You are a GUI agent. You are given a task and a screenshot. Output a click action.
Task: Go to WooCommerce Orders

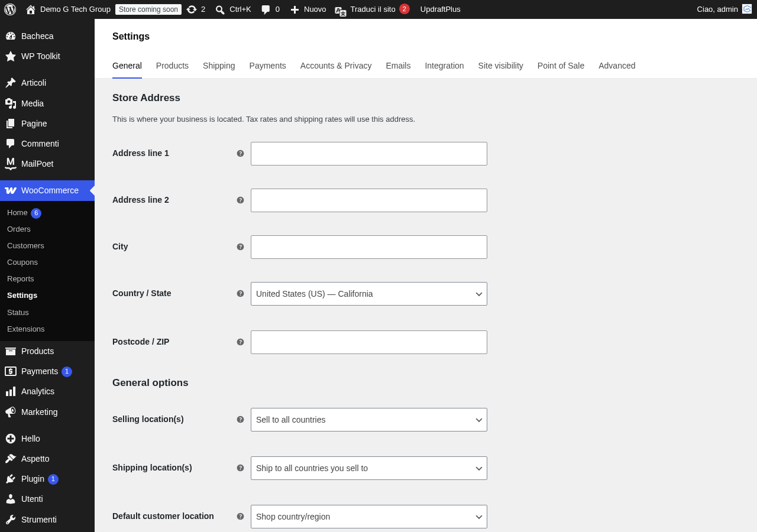[x=19, y=229]
